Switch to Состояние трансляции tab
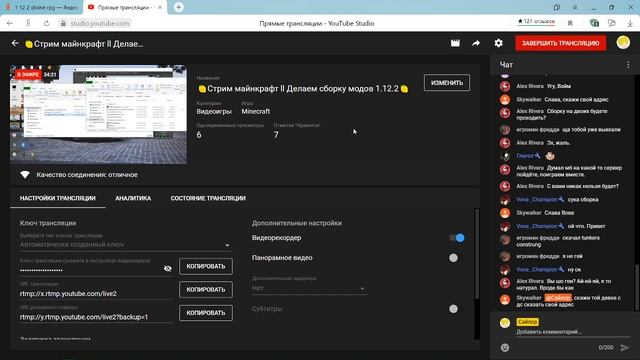The height and width of the screenshot is (360, 640). pos(208,198)
